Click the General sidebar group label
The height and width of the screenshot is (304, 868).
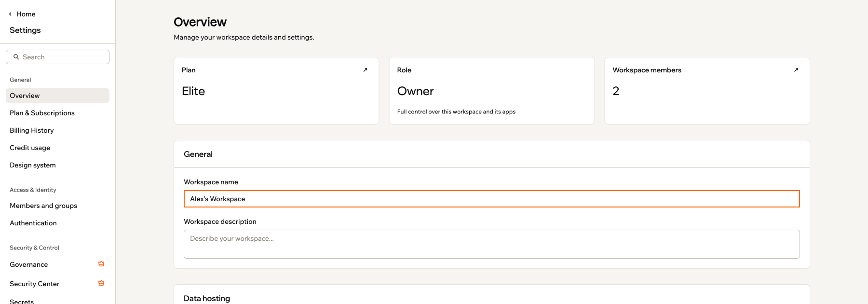point(20,80)
